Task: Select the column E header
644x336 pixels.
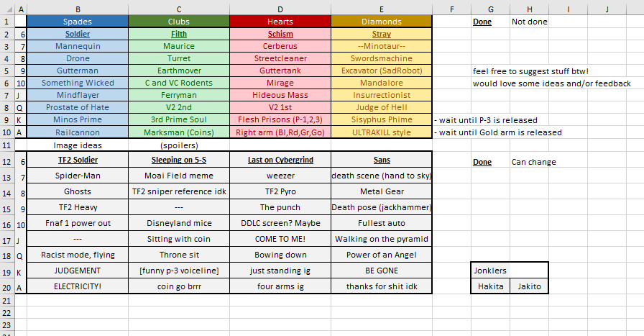Action: 381,9
